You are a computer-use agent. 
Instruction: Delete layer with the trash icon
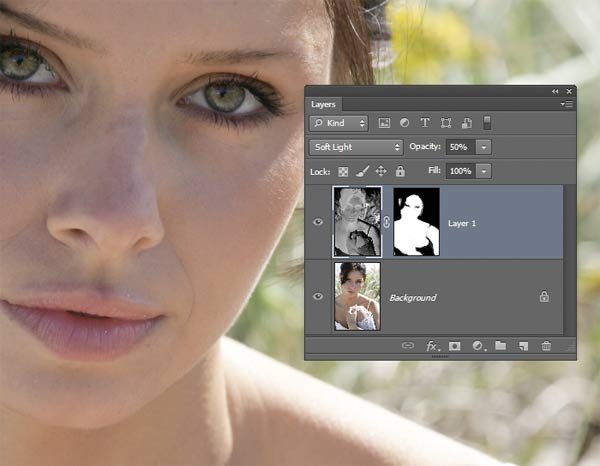click(x=546, y=346)
